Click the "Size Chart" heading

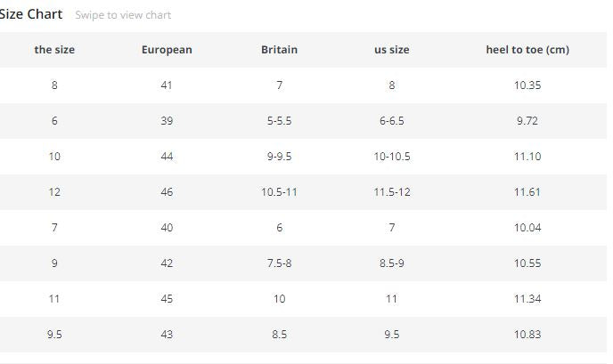[31, 14]
